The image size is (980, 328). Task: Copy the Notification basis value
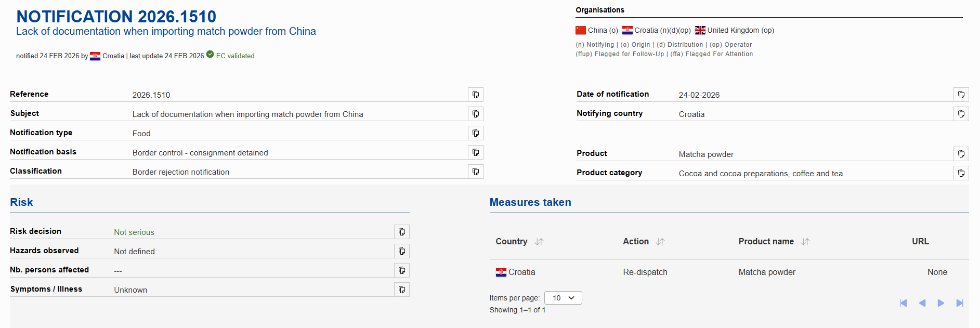point(476,152)
